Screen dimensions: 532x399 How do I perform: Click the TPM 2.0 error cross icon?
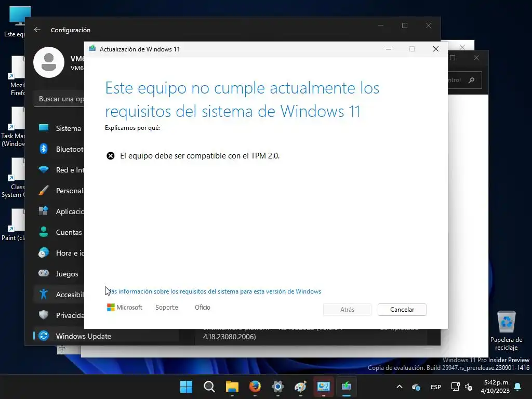(111, 156)
